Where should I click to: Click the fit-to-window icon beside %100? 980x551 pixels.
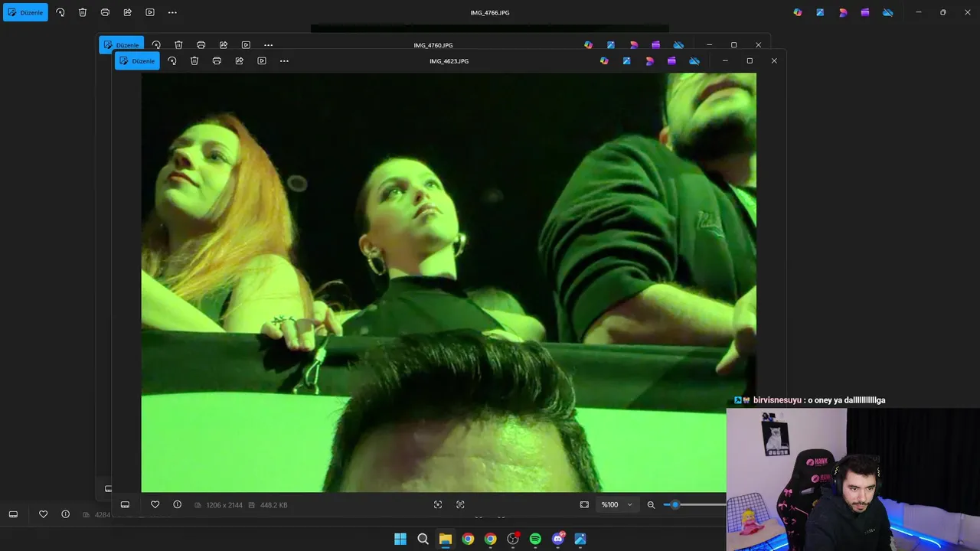pos(584,505)
